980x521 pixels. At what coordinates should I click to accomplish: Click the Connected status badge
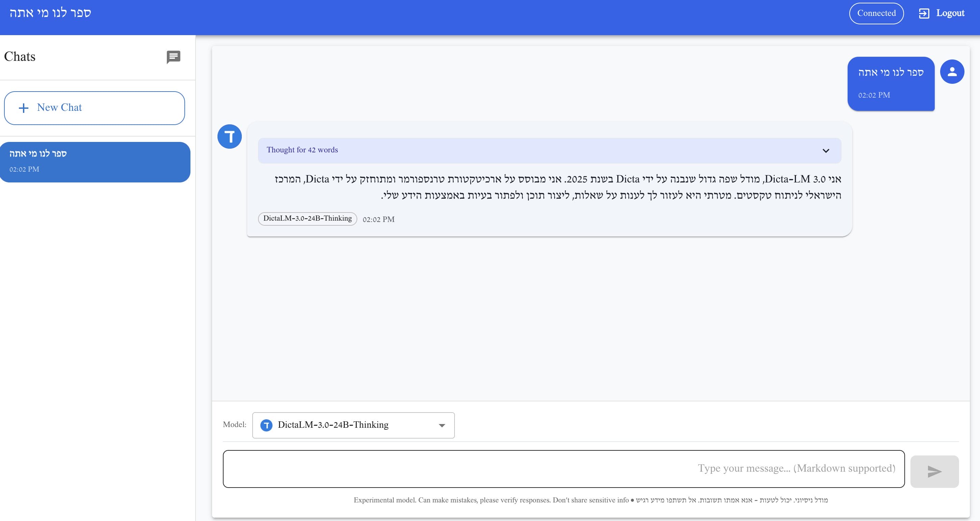pos(876,13)
